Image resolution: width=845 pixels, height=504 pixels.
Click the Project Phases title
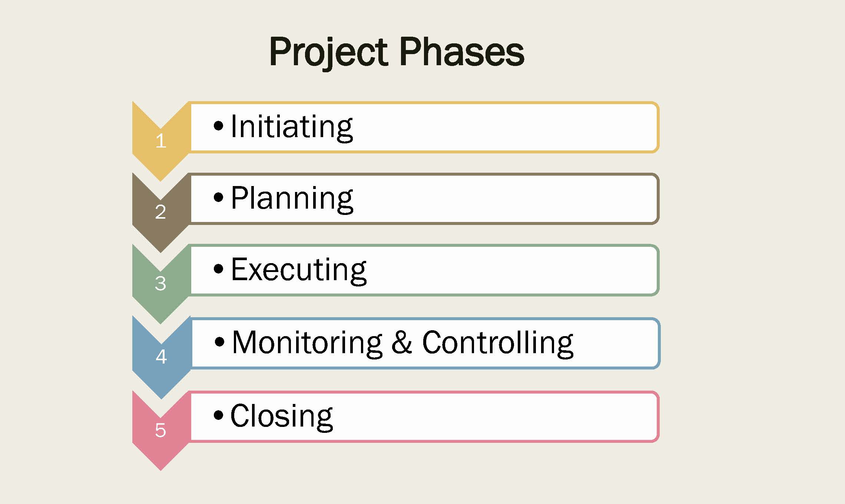click(397, 52)
